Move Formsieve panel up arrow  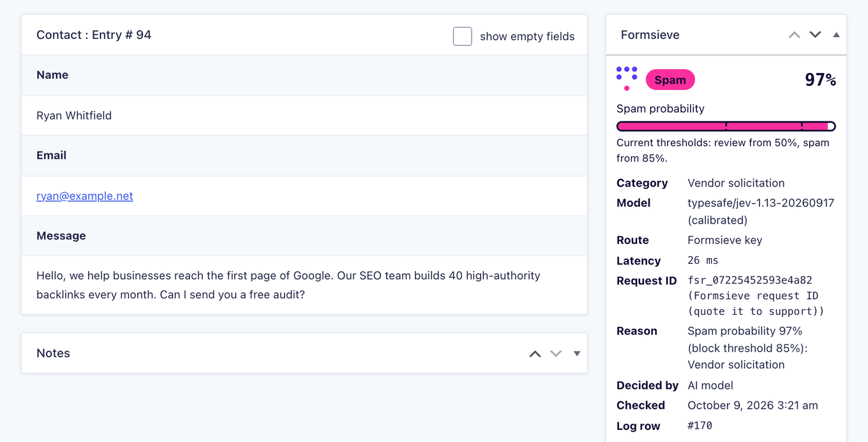pos(795,34)
